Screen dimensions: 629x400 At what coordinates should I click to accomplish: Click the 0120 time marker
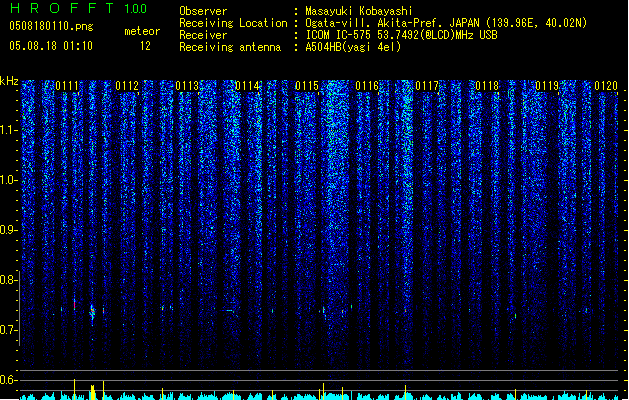pyautogui.click(x=606, y=86)
